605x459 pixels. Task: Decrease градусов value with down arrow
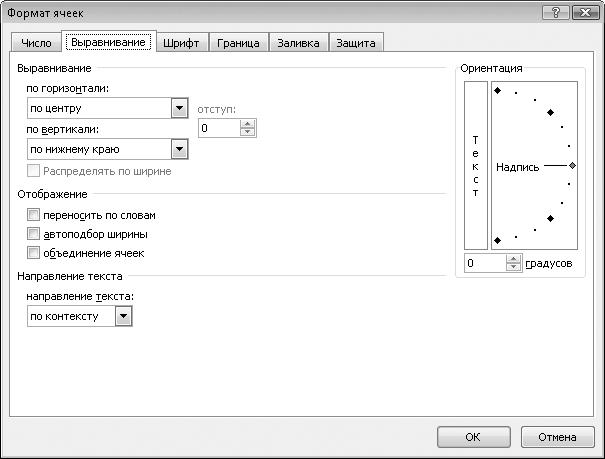[x=514, y=268]
